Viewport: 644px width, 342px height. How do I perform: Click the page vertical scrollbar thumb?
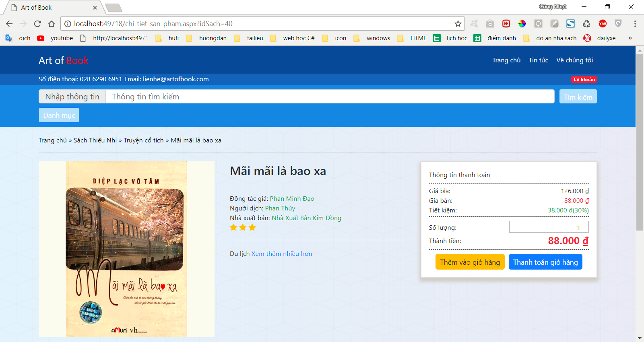[640, 142]
